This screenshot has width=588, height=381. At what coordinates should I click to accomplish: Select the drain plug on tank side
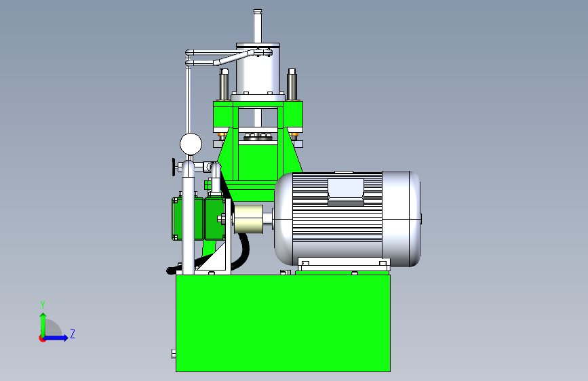pos(174,354)
